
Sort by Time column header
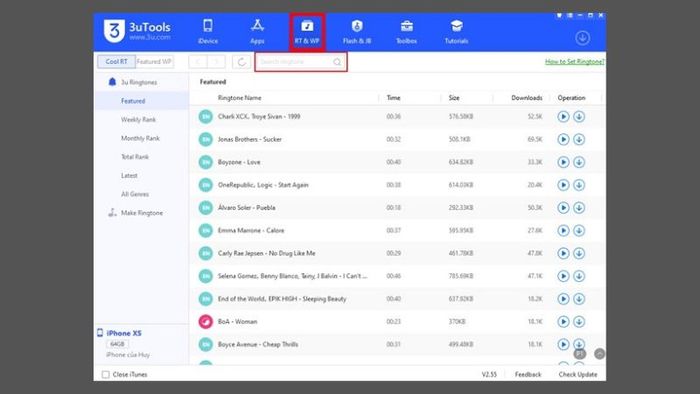coord(393,98)
